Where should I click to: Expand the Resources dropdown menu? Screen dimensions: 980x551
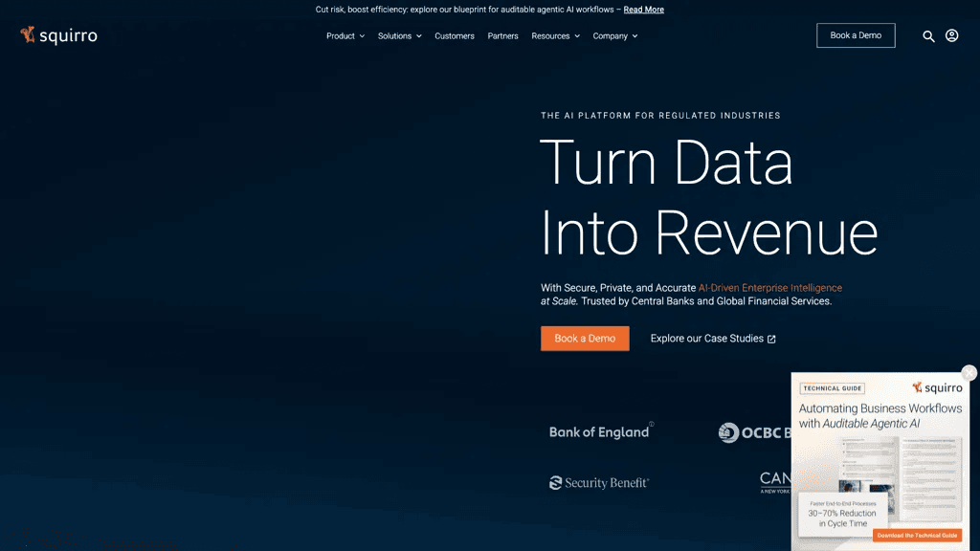[556, 36]
